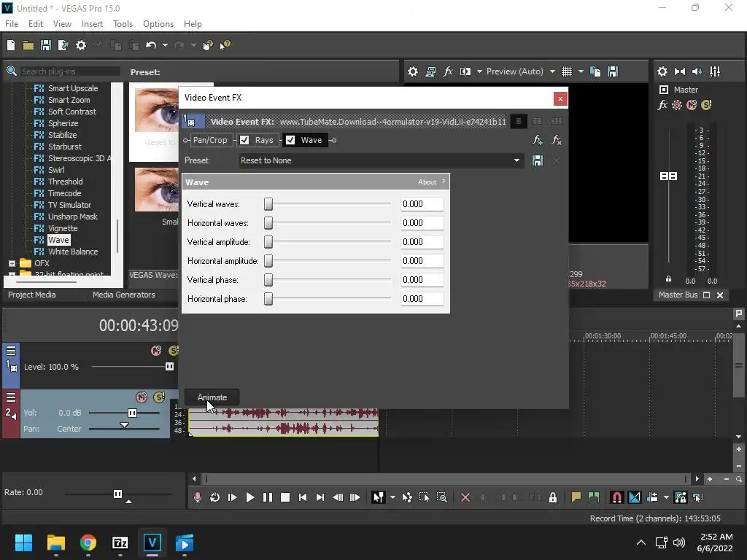
Task: Open the Options menu
Action: click(x=158, y=24)
